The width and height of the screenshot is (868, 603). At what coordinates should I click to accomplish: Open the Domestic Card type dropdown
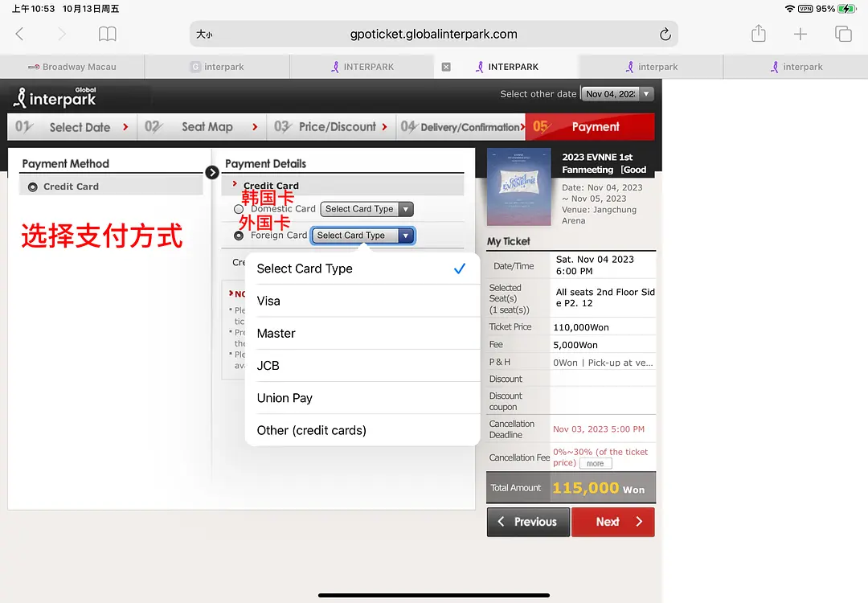coord(367,209)
